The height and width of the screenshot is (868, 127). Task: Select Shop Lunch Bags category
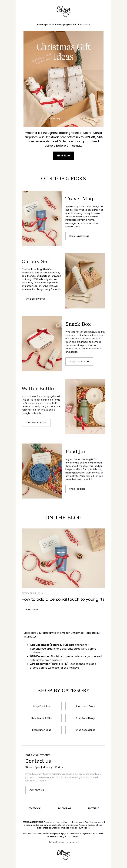click(42, 730)
